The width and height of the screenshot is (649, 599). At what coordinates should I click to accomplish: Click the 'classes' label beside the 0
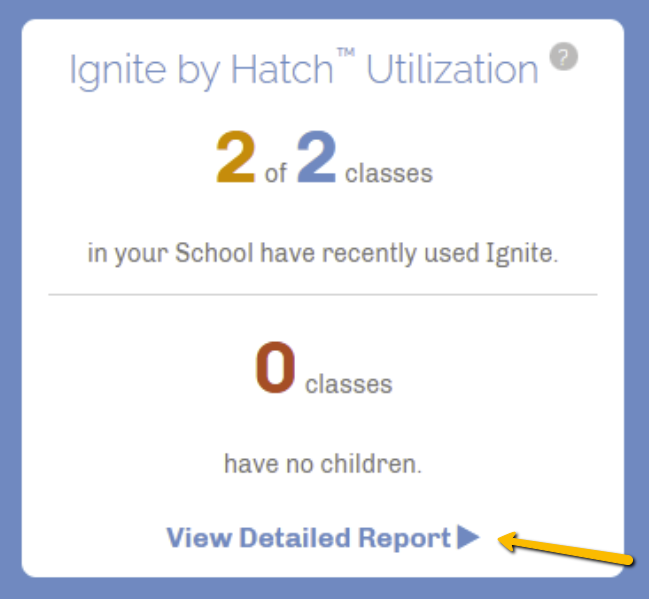348,383
